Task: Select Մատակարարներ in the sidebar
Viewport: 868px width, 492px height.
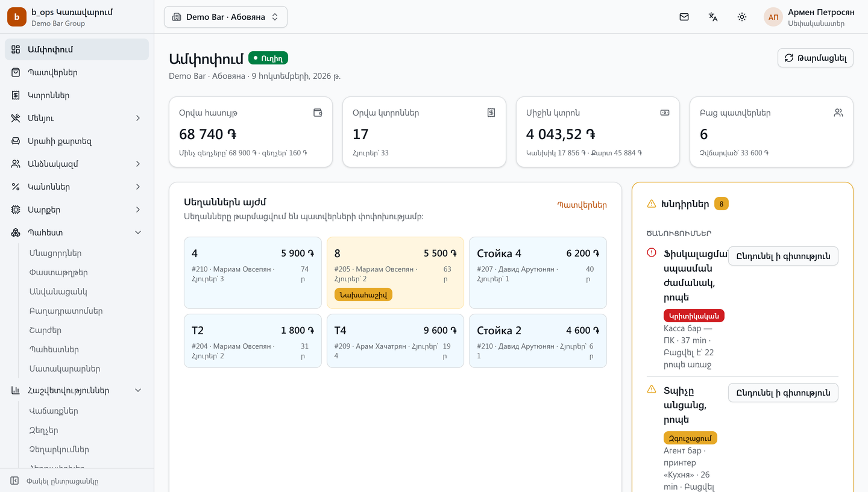Action: point(64,369)
